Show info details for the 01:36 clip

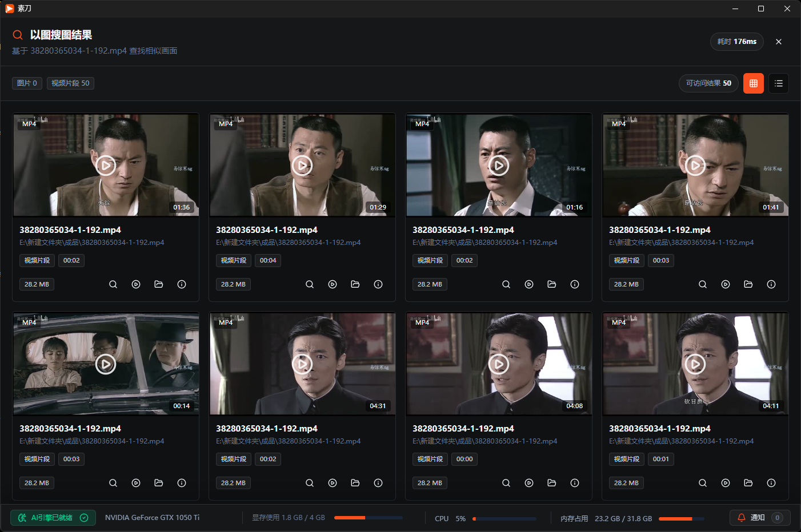click(x=182, y=284)
